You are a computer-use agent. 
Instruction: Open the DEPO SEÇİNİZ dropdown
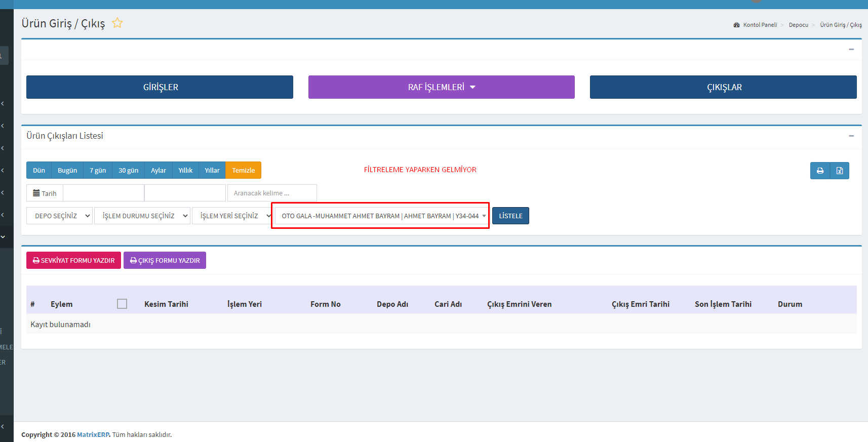tap(59, 216)
